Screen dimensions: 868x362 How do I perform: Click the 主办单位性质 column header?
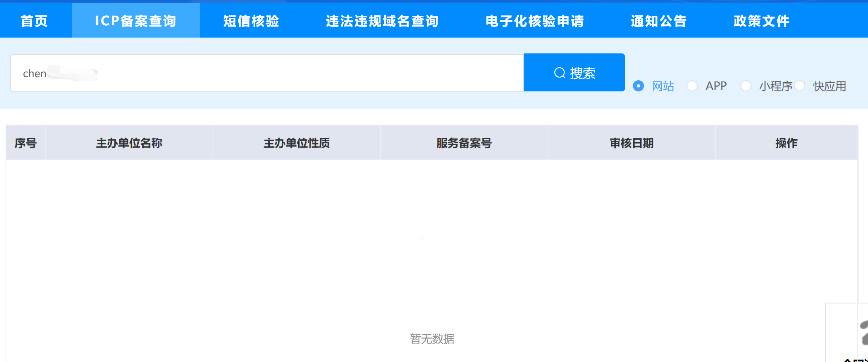coord(297,143)
